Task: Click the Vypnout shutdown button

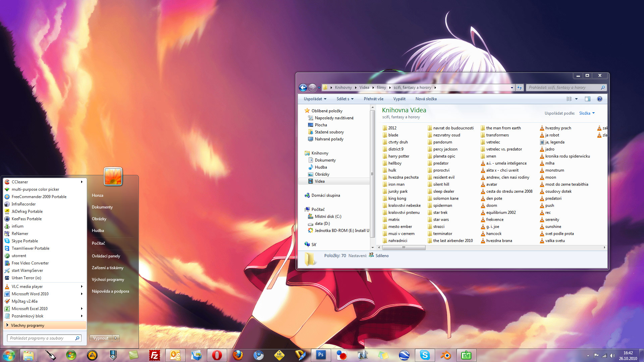Action: [101, 338]
